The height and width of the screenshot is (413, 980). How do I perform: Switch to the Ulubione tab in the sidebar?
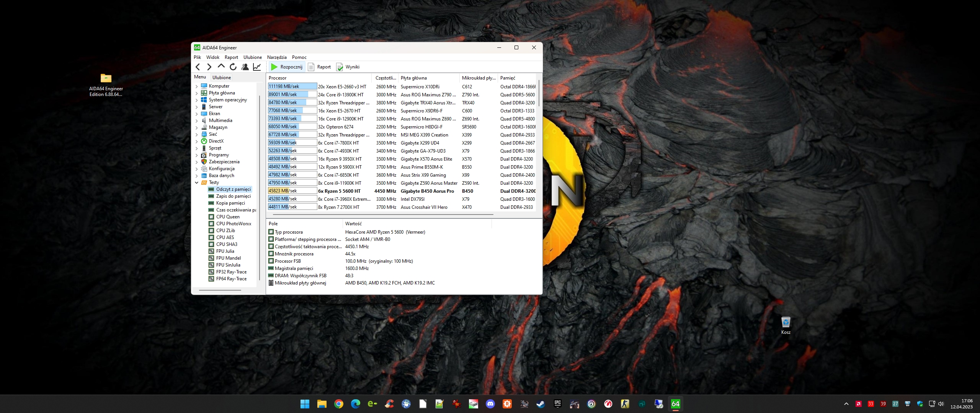[222, 77]
